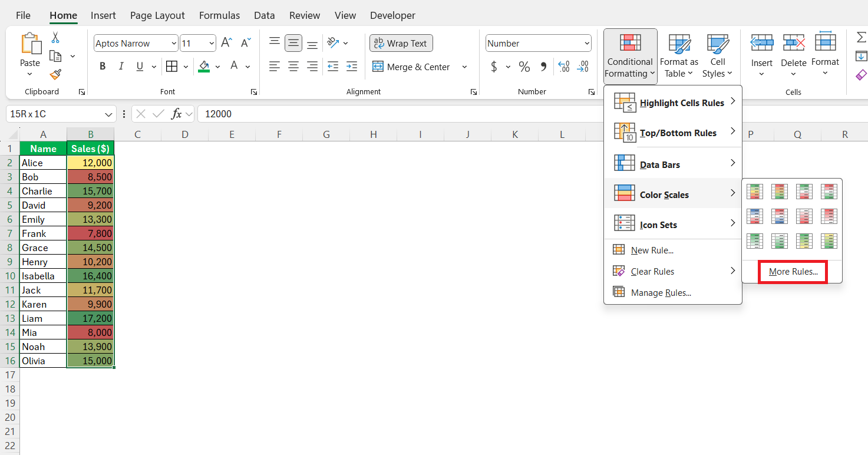Screen dimensions: 868x455
Task: Open Highlight Cells Rules submenu
Action: point(673,103)
